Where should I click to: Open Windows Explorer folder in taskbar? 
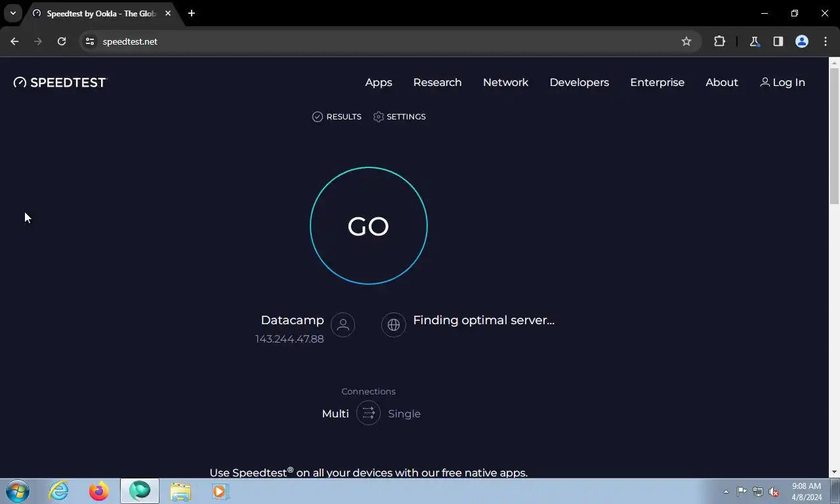[x=180, y=491]
